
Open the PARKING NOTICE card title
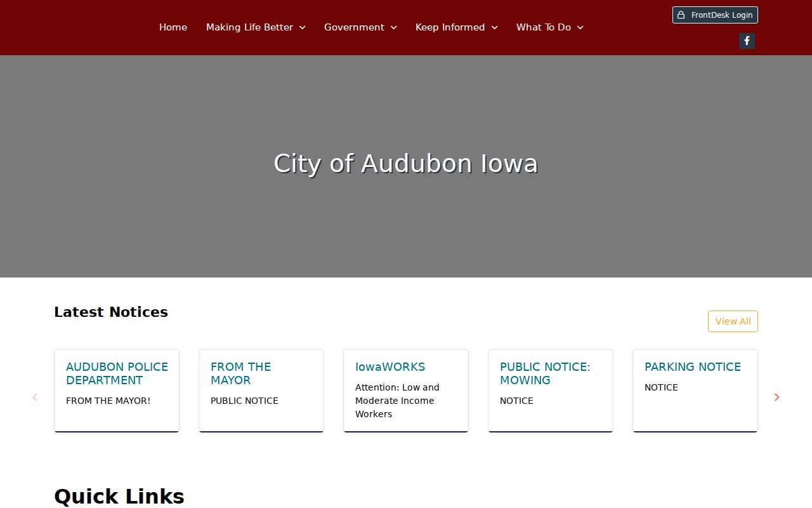[693, 367]
